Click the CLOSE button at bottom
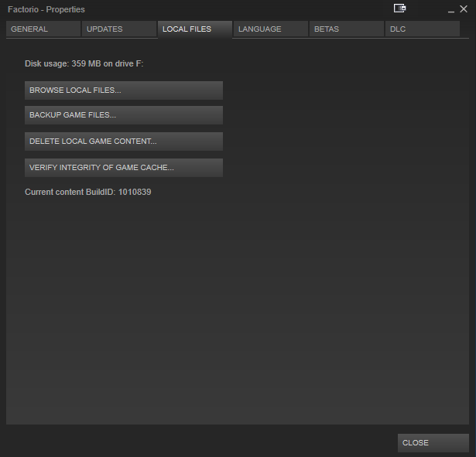The image size is (476, 457). [433, 443]
